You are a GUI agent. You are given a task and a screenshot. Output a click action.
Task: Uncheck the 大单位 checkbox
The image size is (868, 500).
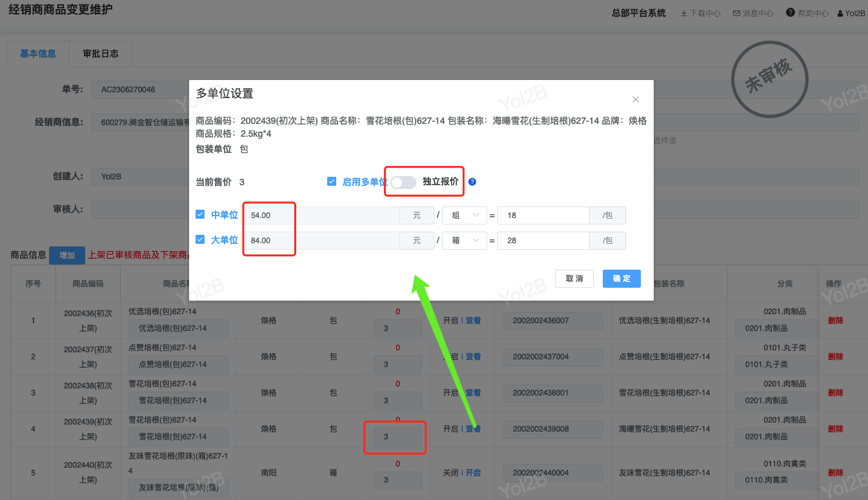click(x=200, y=240)
